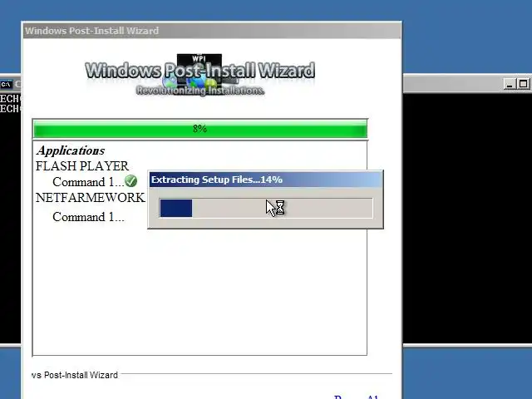The height and width of the screenshot is (399, 532).
Task: Select the NETFARMEWORK entry
Action: tap(91, 198)
